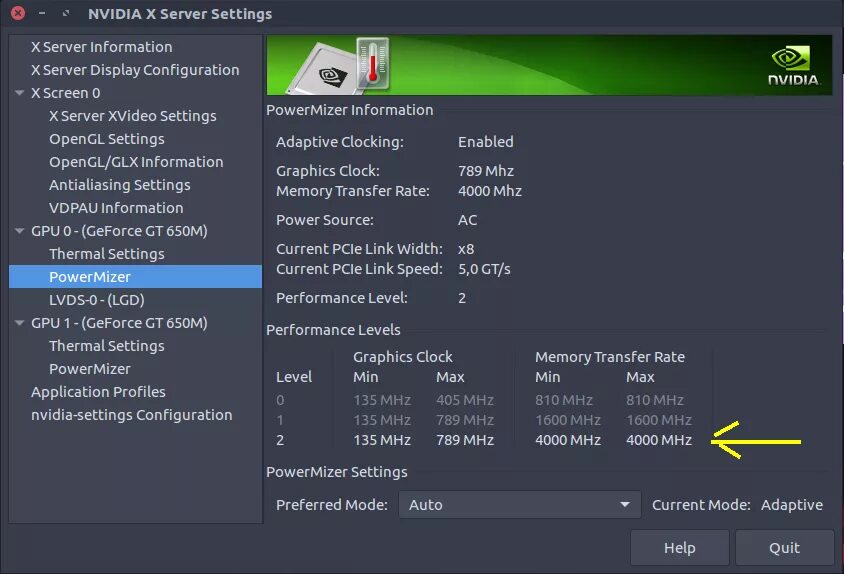This screenshot has height=574, width=844.
Task: Collapse the X Screen 0 tree node
Action: tap(20, 93)
